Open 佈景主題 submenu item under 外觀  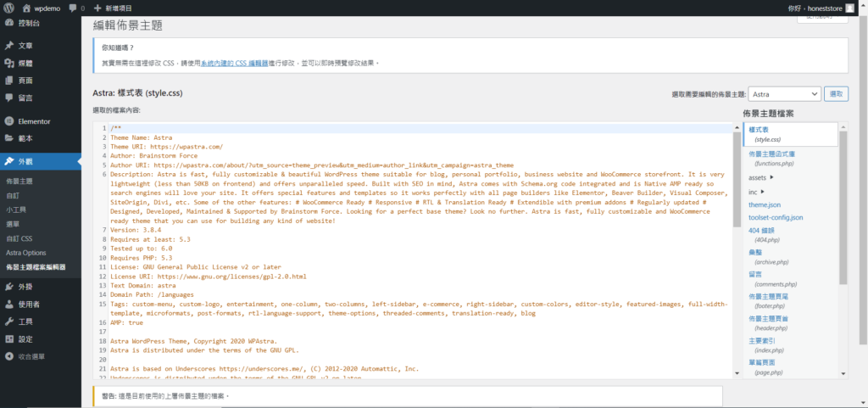point(19,182)
